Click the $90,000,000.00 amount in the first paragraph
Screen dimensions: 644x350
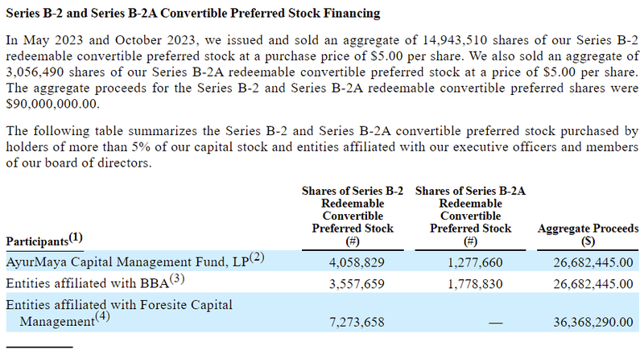(52, 105)
